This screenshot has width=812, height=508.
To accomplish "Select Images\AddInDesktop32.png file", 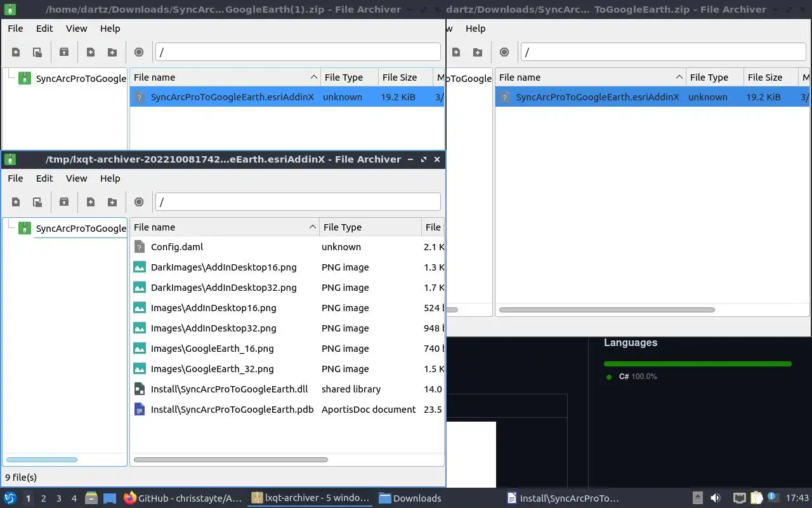I will [213, 328].
